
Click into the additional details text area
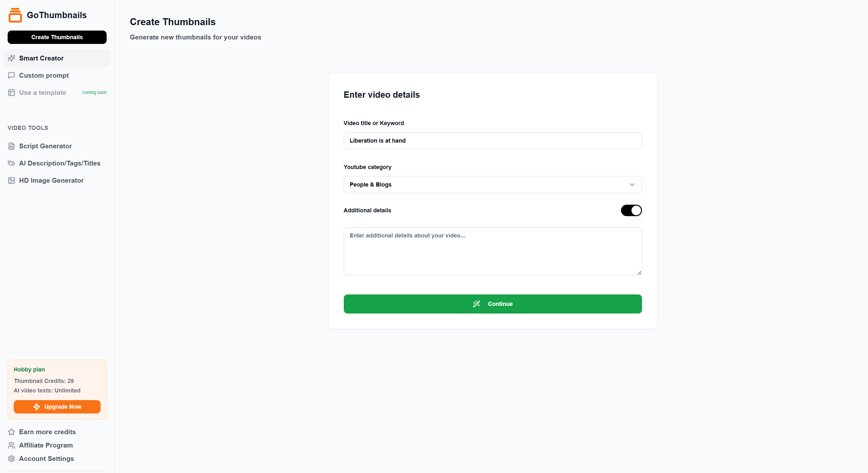point(492,251)
